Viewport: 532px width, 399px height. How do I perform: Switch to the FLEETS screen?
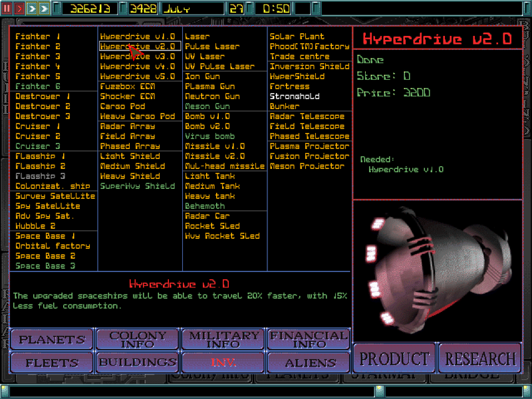(x=51, y=362)
